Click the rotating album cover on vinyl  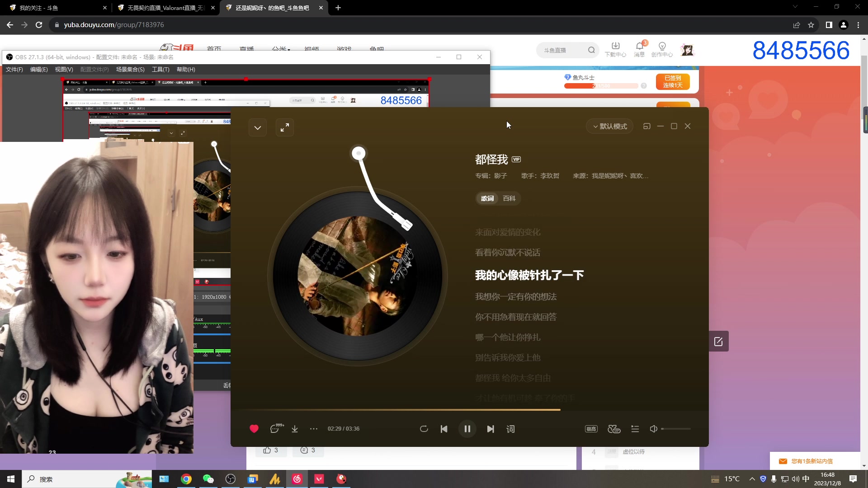(x=357, y=276)
